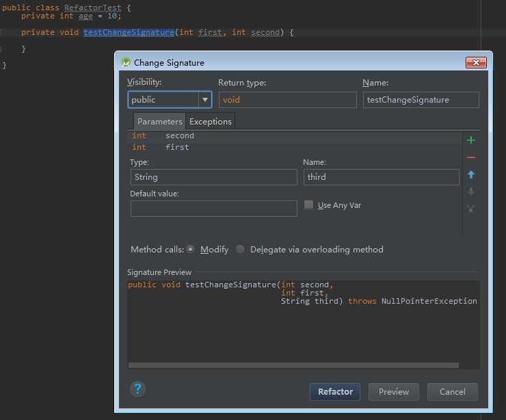Click the Return type field showing void

click(x=287, y=100)
